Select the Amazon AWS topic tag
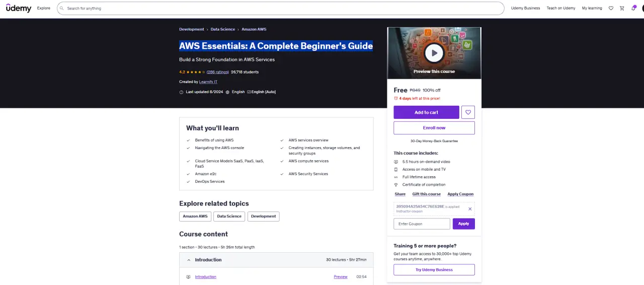This screenshot has width=644, height=285. pyautogui.click(x=195, y=216)
